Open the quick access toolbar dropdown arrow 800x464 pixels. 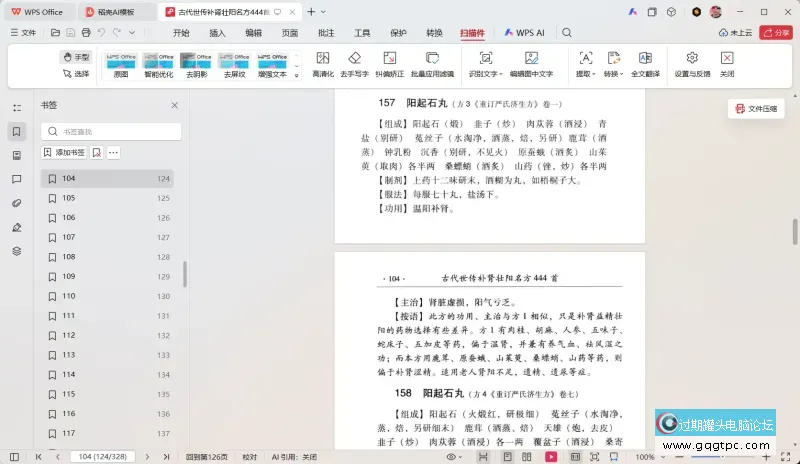[132, 33]
